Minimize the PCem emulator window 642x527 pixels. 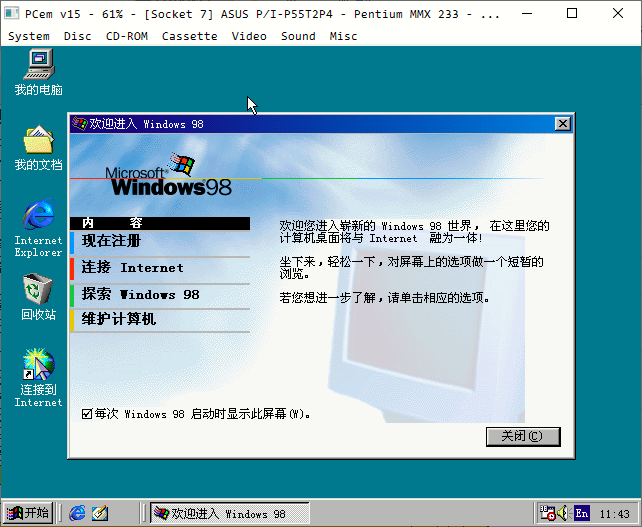tap(527, 14)
